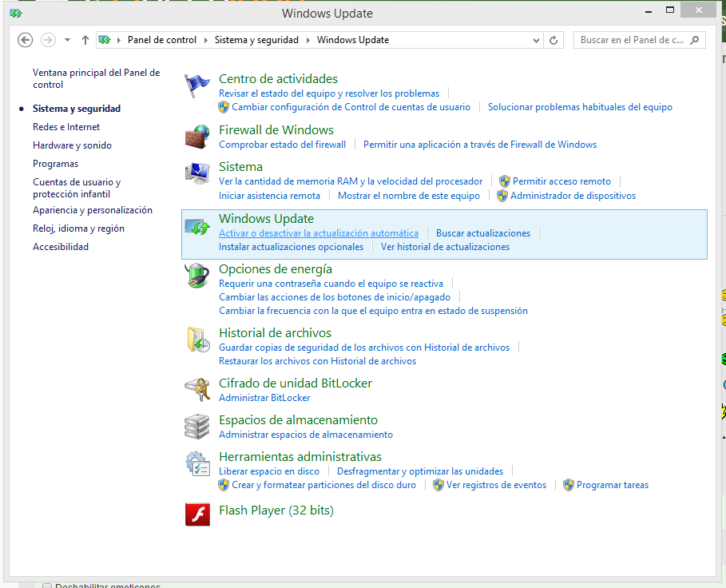
Task: Click the shield icon beside Administrador de dispositivos
Action: tap(502, 196)
